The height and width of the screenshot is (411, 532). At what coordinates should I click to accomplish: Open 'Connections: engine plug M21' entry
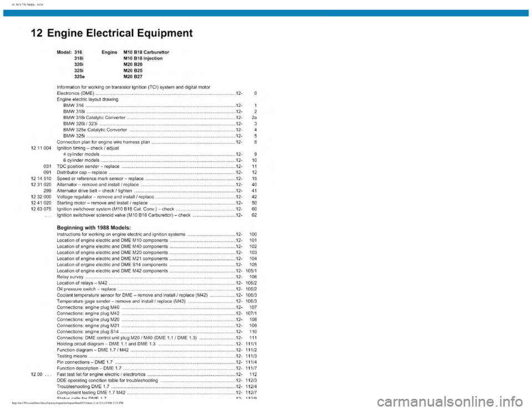[x=157, y=326]
